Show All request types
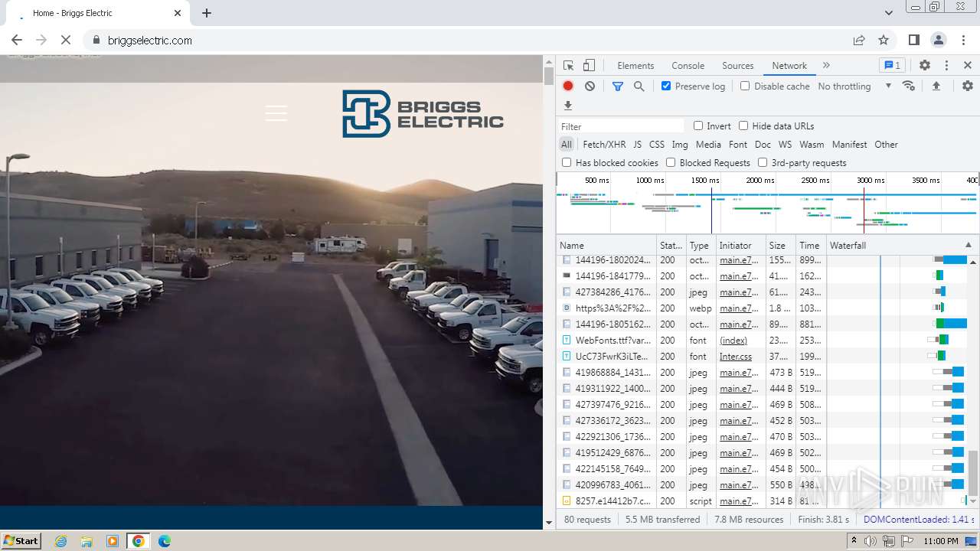The height and width of the screenshot is (551, 980). 567,145
